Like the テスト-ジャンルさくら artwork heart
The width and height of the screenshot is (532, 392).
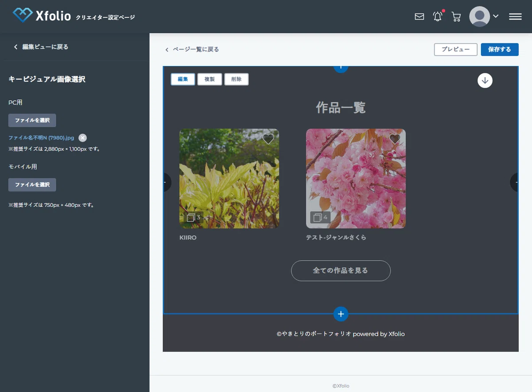click(395, 139)
